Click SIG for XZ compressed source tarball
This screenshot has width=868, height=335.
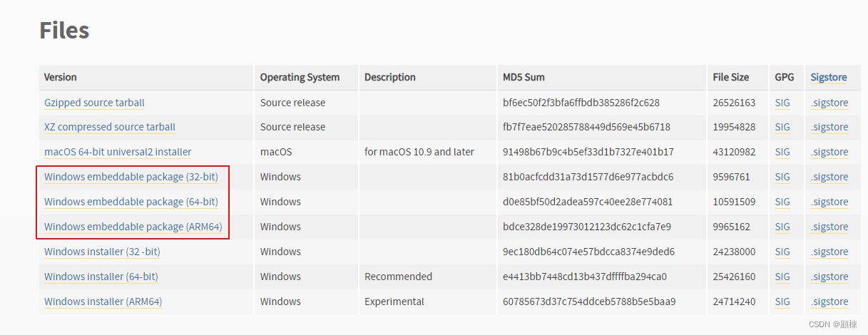[x=782, y=127]
